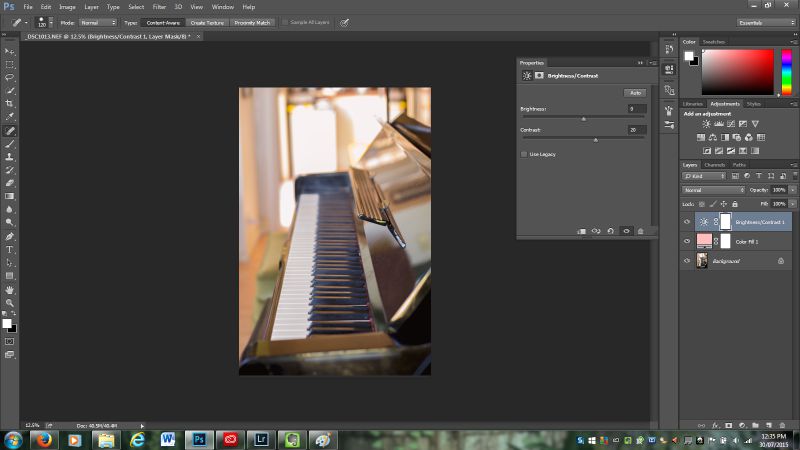Viewport: 800px width, 450px height.
Task: Add a Curves adjustment from Adjustments panel
Action: [731, 124]
